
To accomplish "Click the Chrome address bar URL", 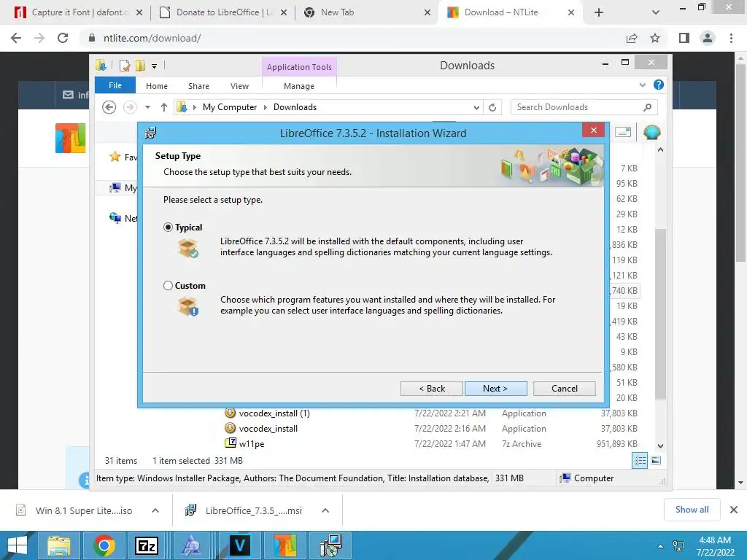I will [x=152, y=38].
